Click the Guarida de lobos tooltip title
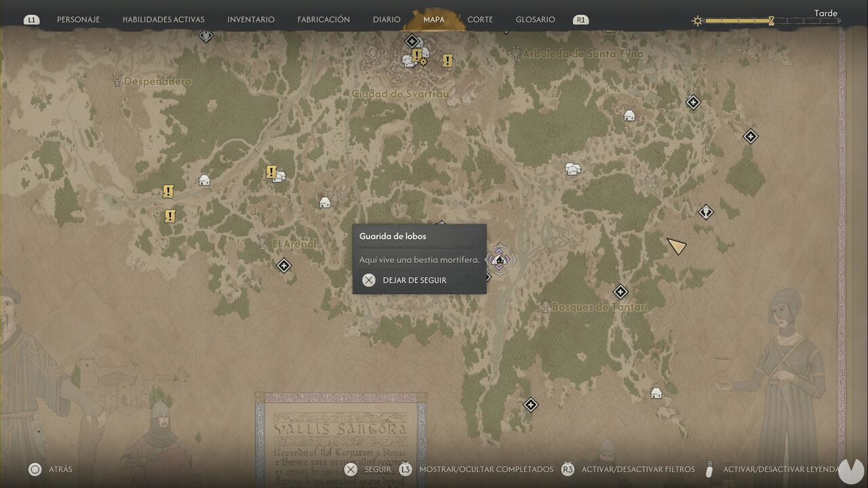The width and height of the screenshot is (868, 488). 393,237
